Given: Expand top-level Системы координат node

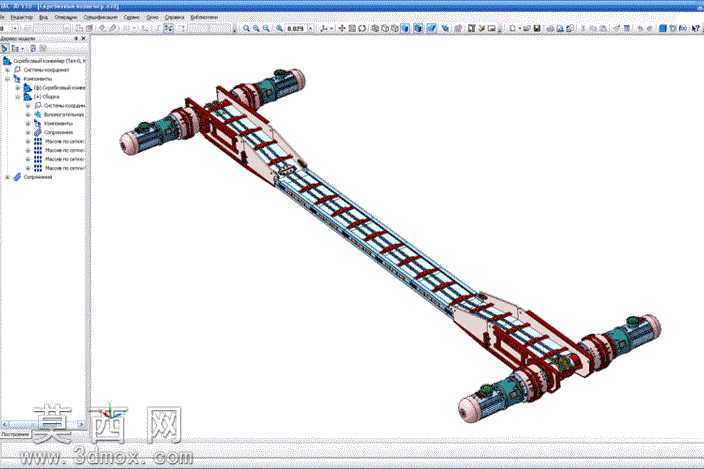Looking at the screenshot, I should tap(7, 70).
